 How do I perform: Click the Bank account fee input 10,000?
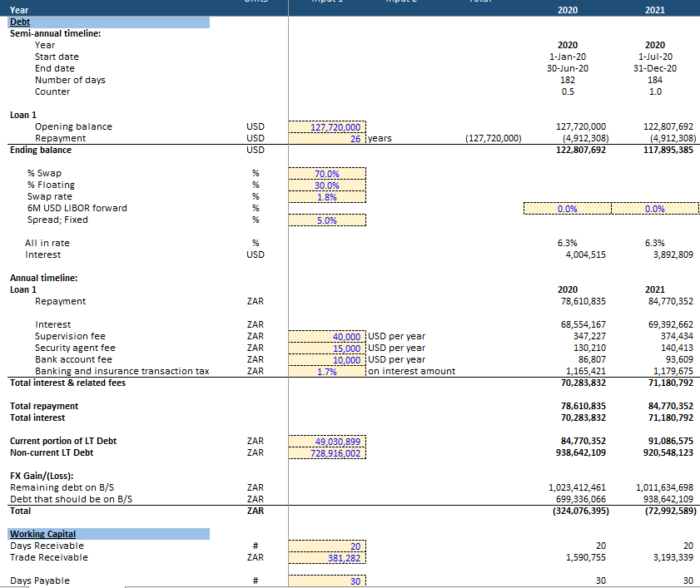327,360
